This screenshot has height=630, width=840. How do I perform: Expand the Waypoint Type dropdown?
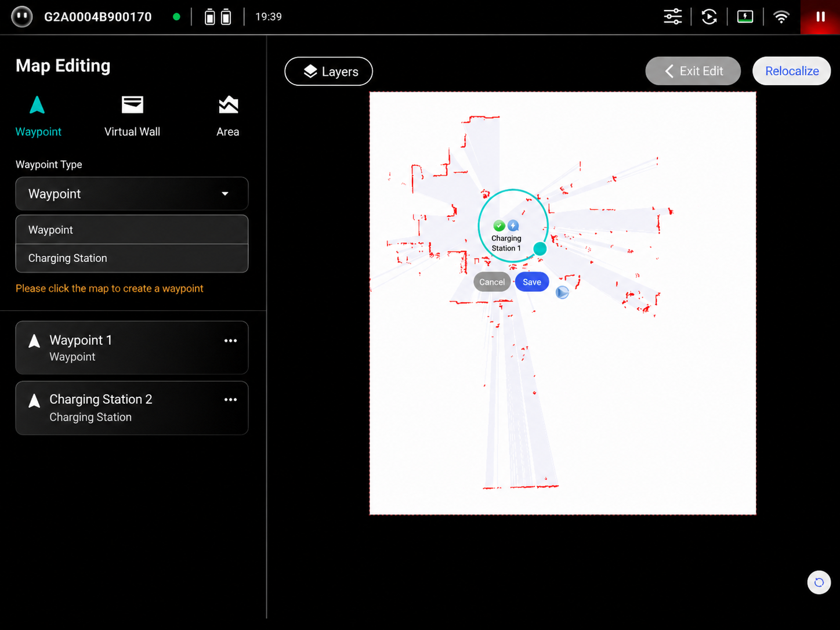click(132, 194)
